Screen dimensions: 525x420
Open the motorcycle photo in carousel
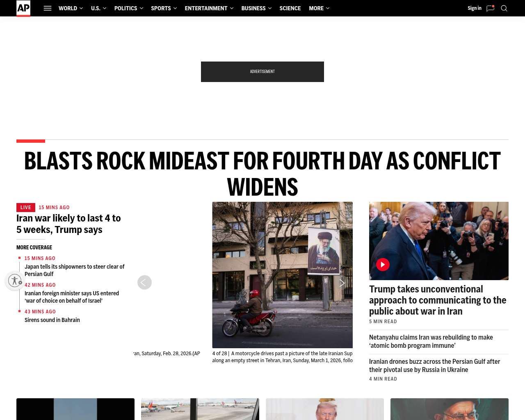(282, 275)
